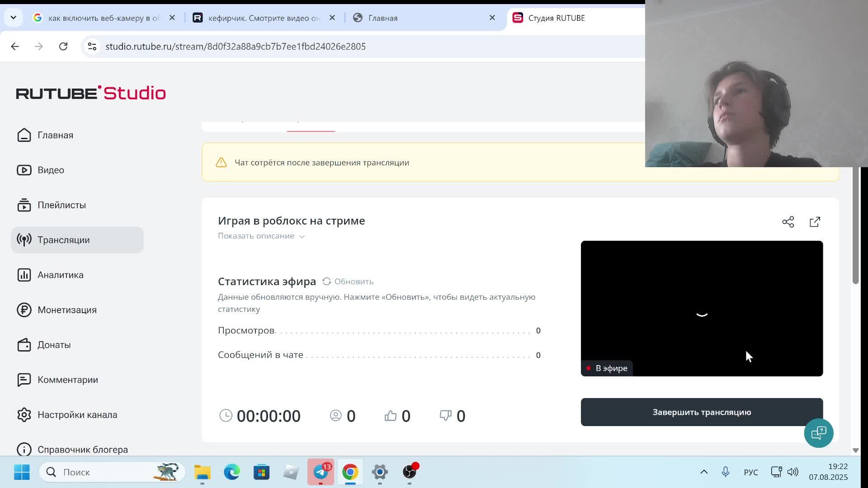The width and height of the screenshot is (868, 488).
Task: Open the browser tab list dropdown
Action: point(13,18)
